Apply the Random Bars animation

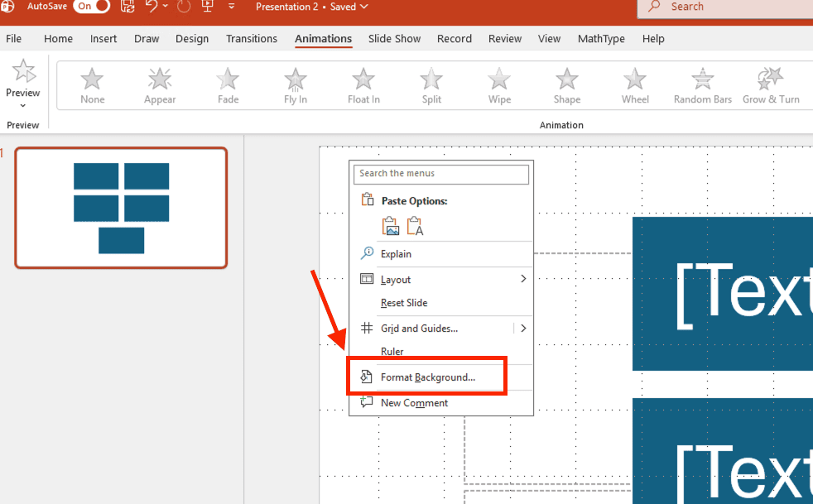(x=703, y=86)
